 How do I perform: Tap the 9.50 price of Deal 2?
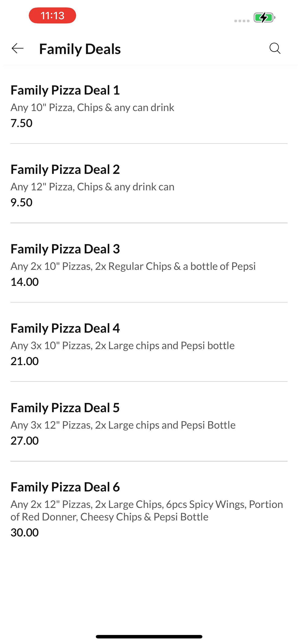click(22, 202)
